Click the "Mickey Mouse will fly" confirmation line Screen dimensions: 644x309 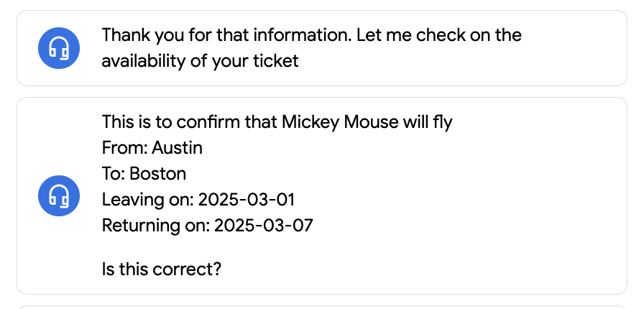click(x=277, y=122)
